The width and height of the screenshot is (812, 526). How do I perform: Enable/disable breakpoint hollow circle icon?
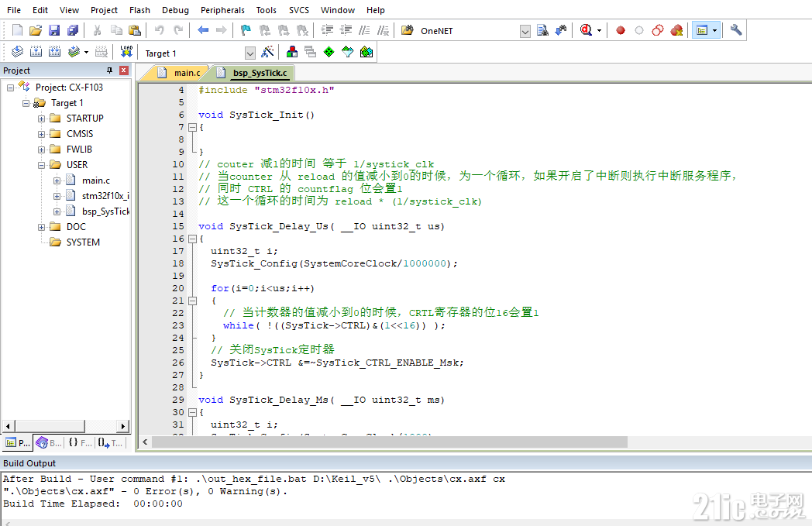[x=639, y=30]
